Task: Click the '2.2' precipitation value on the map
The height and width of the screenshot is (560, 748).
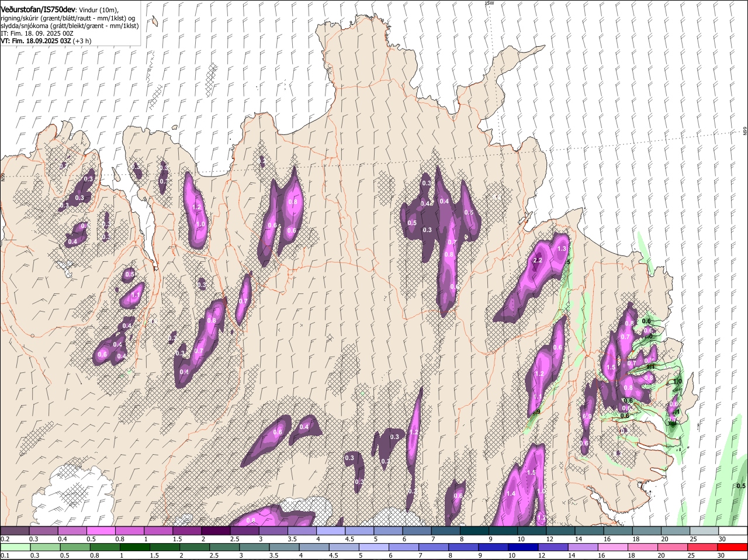Action: click(538, 261)
